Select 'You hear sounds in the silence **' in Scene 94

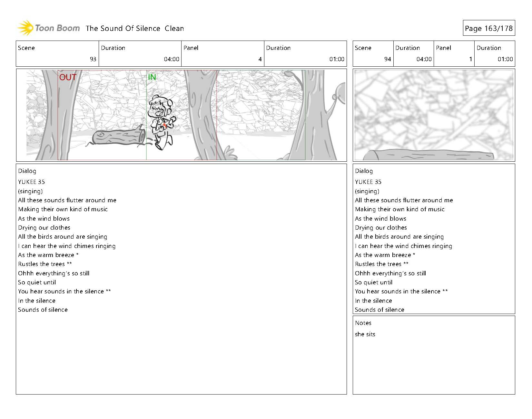coord(401,291)
